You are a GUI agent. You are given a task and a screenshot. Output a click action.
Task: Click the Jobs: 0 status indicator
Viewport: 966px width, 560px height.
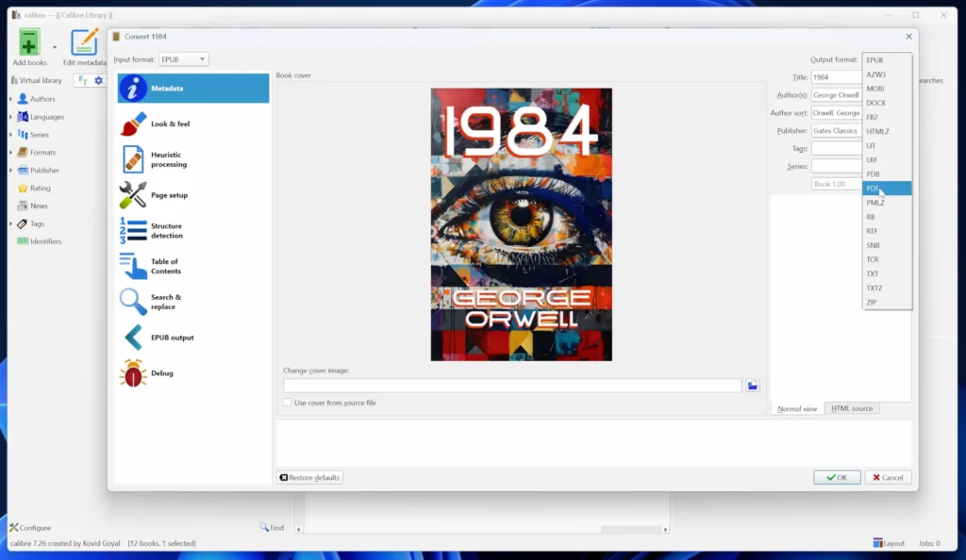coord(929,543)
